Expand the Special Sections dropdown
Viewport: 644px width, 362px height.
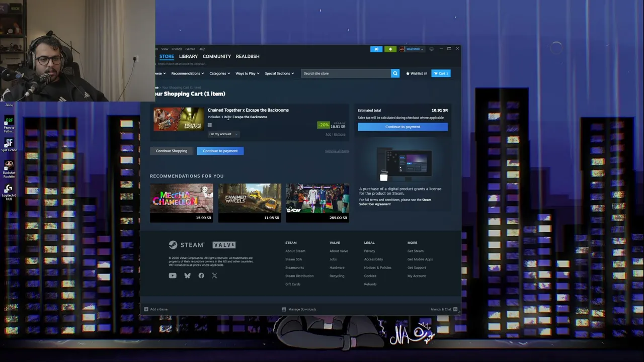point(279,73)
